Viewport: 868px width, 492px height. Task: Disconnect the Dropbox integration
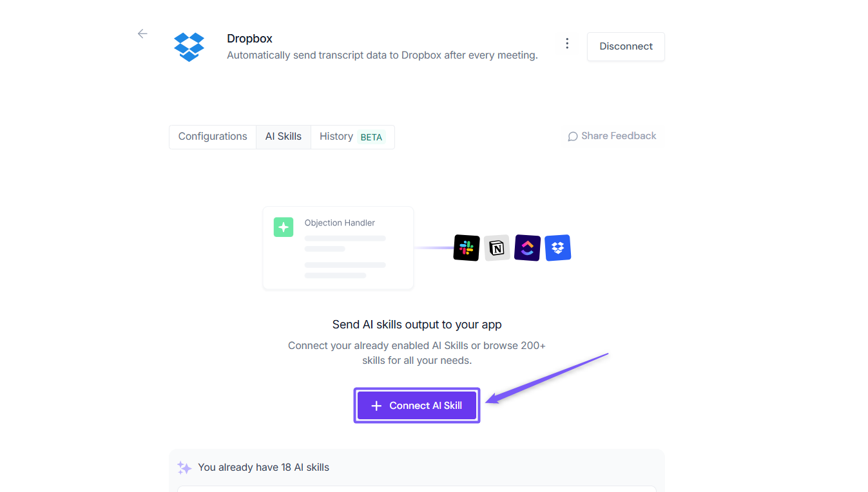point(626,46)
